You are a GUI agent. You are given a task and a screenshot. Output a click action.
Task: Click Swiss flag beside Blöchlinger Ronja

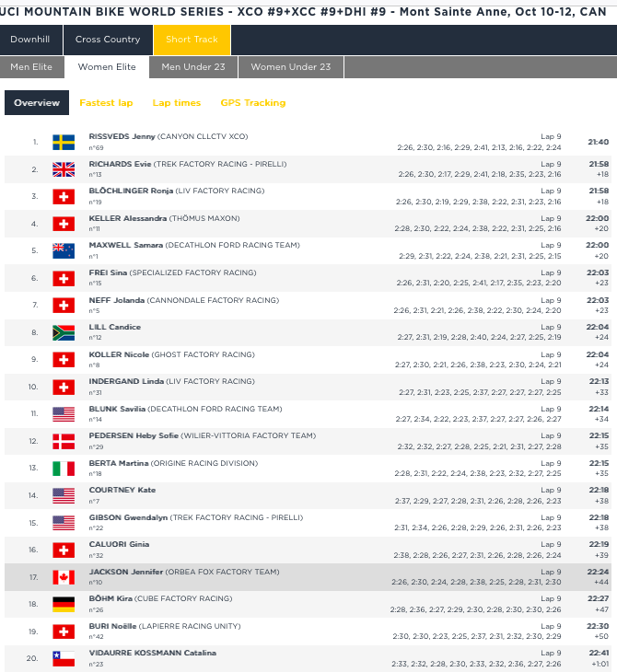pyautogui.click(x=64, y=197)
